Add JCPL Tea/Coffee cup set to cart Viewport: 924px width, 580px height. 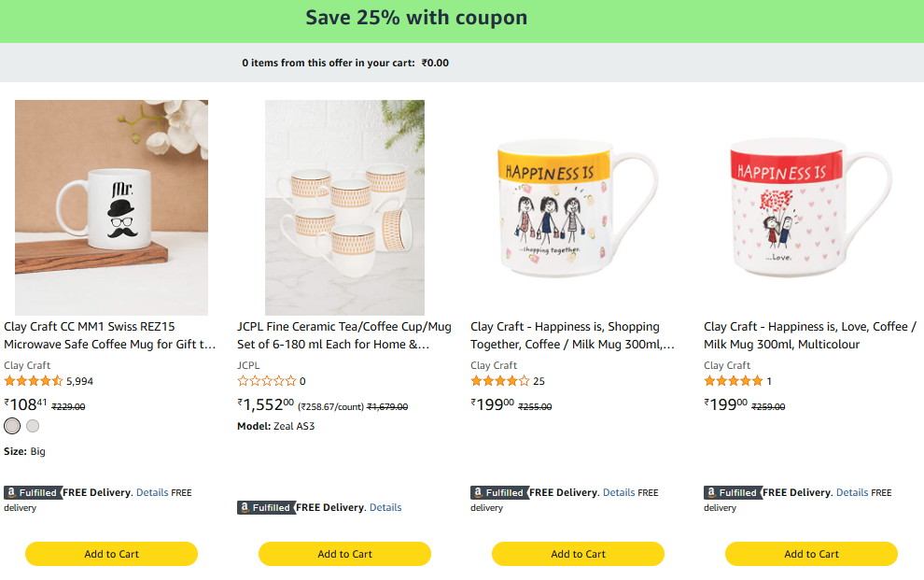tap(344, 554)
